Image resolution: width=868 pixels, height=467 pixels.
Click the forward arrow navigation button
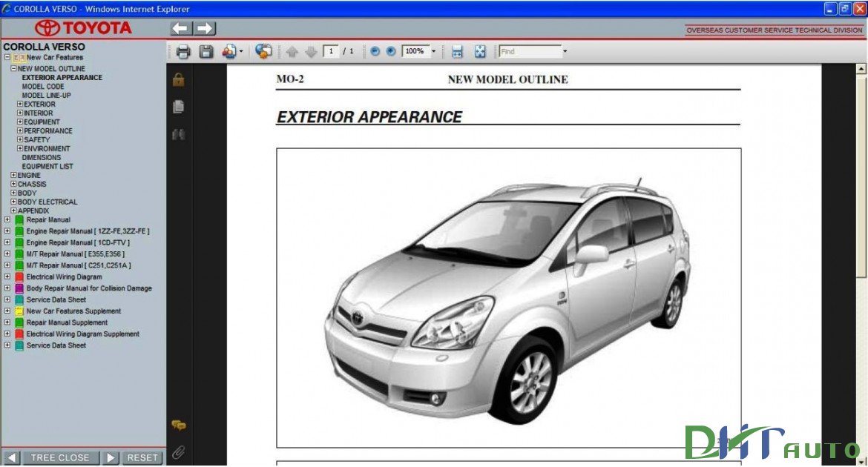pos(204,28)
